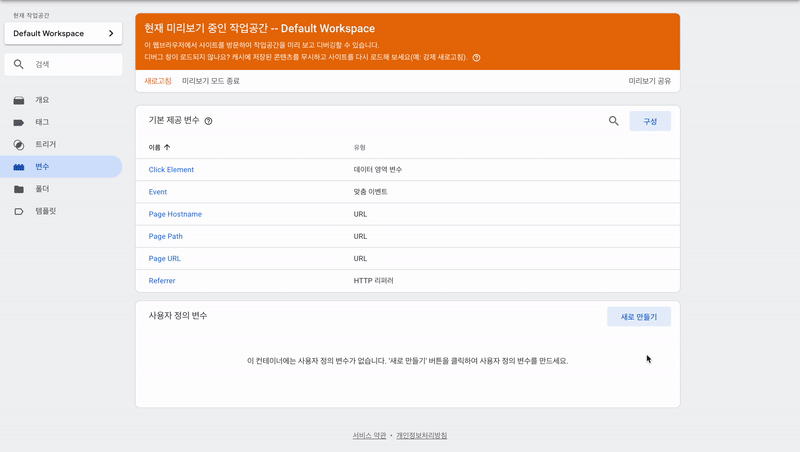Open the Page Hostname variable

click(175, 214)
